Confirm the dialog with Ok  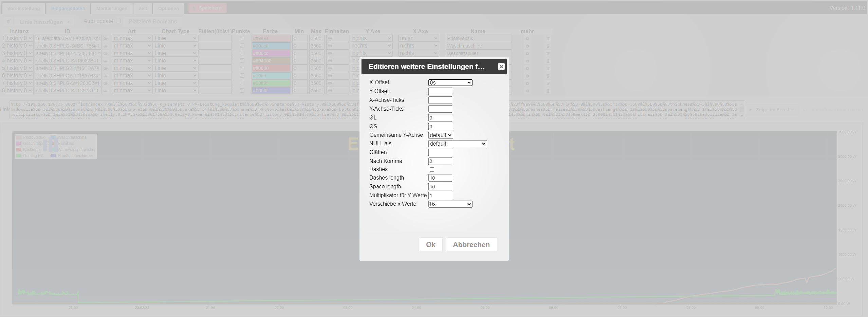430,245
